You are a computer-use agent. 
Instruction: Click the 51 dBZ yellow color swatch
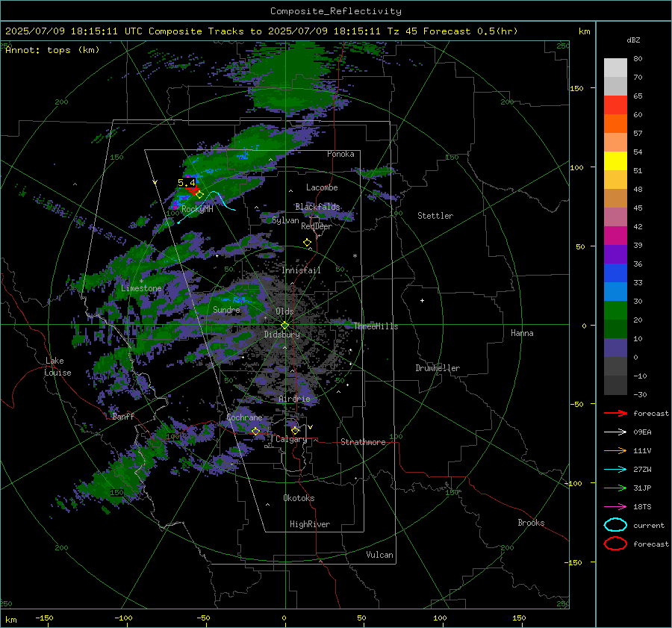tap(615, 161)
